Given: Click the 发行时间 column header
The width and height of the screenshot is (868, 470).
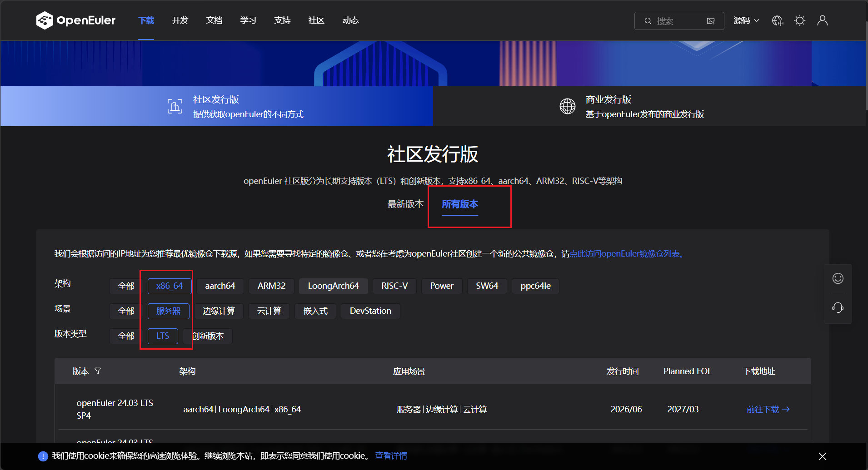Looking at the screenshot, I should (x=623, y=371).
